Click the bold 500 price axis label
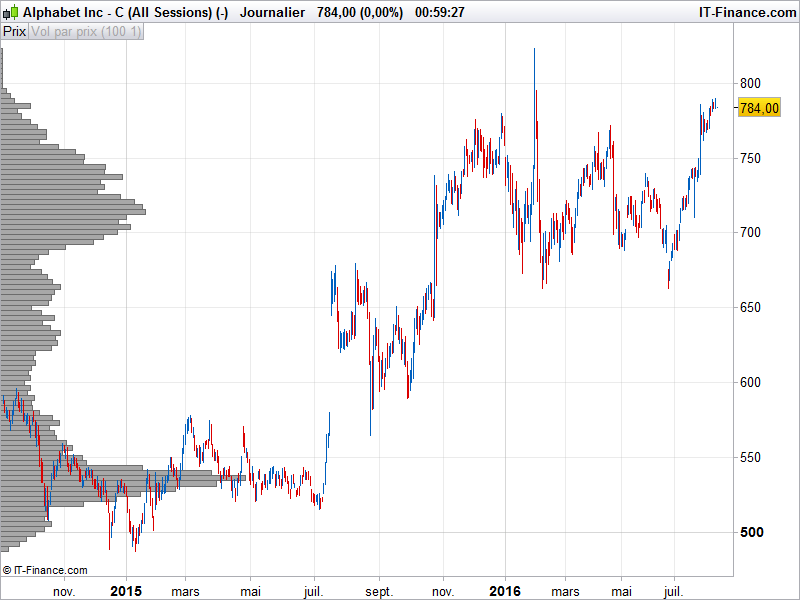 click(752, 532)
